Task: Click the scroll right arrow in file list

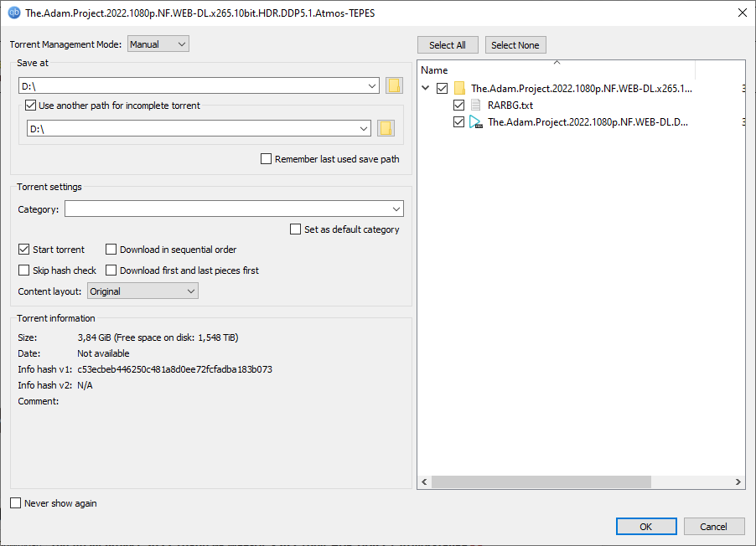Action: click(738, 482)
